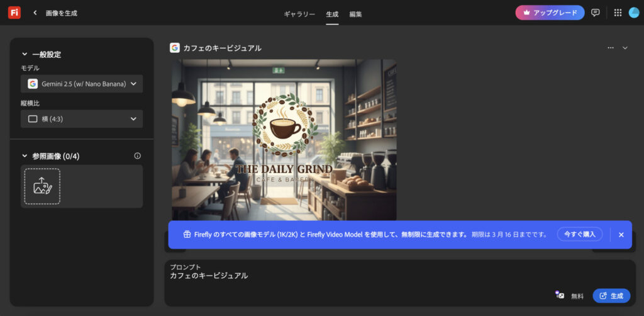Click the アップグレード button

pos(550,13)
